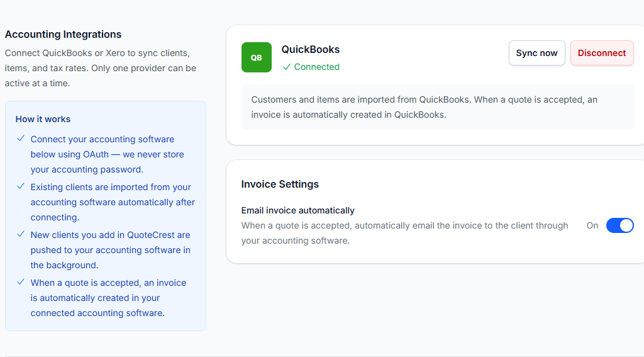
Task: Click the On label beside the toggle
Action: pyautogui.click(x=592, y=225)
